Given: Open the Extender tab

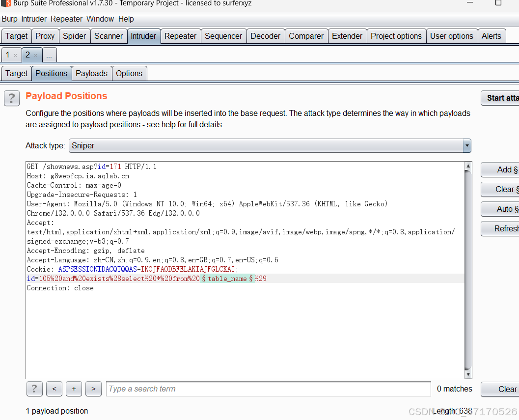Looking at the screenshot, I should tap(347, 36).
